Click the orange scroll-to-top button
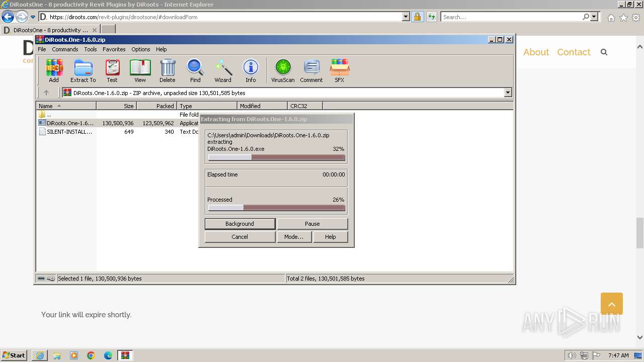Screen dimensions: 644x362 coord(612,304)
